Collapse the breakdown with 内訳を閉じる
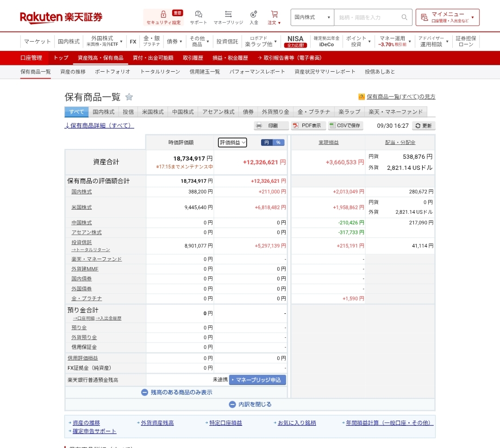 click(250, 404)
